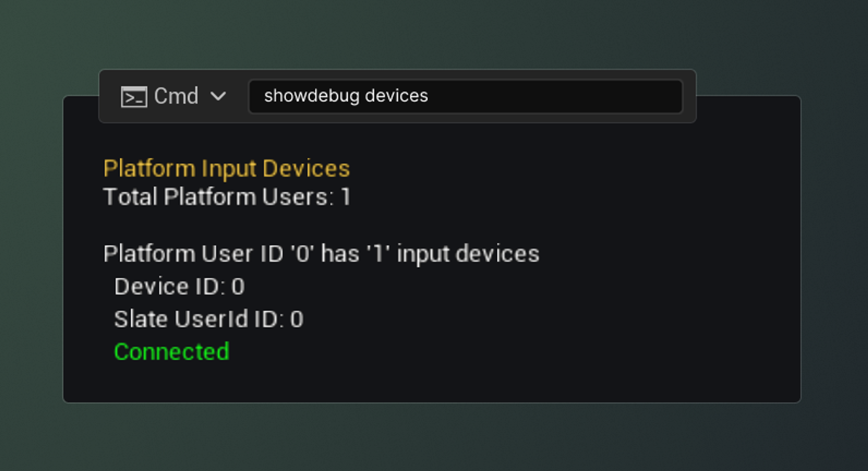Click "Platform User ID" text in debug output
Viewport: 868px width, 471px height.
tap(193, 254)
